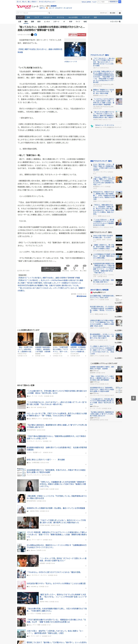Open magazine ranking article about 愛子天皇
This screenshot has height=644, width=138.
pyautogui.click(x=104, y=168)
